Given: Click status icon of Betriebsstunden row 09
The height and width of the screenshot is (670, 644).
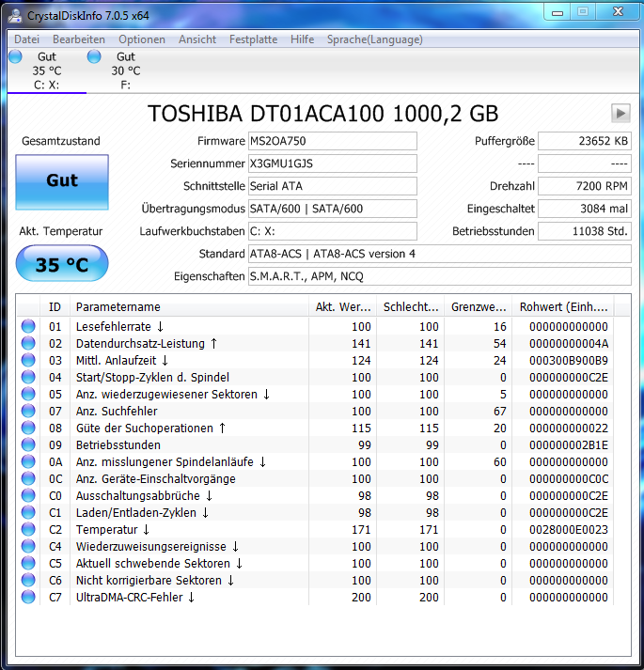Looking at the screenshot, I should click(28, 444).
